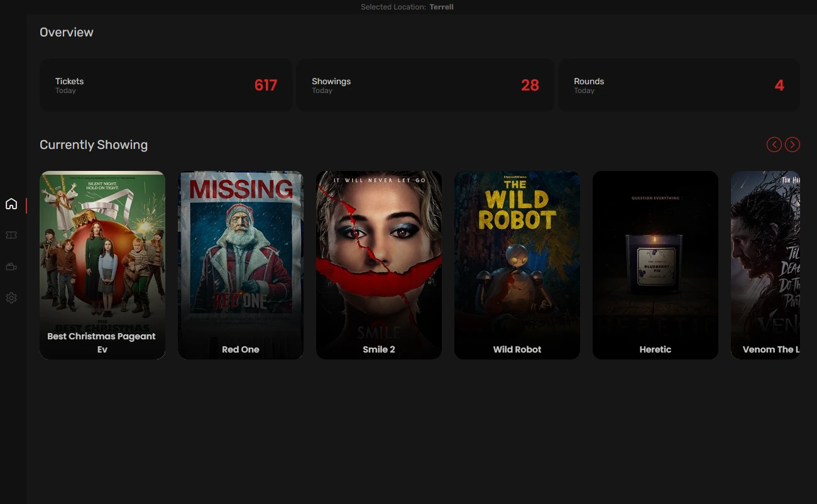Show next movies with right arrow
Viewport: 817px width, 504px height.
[792, 145]
